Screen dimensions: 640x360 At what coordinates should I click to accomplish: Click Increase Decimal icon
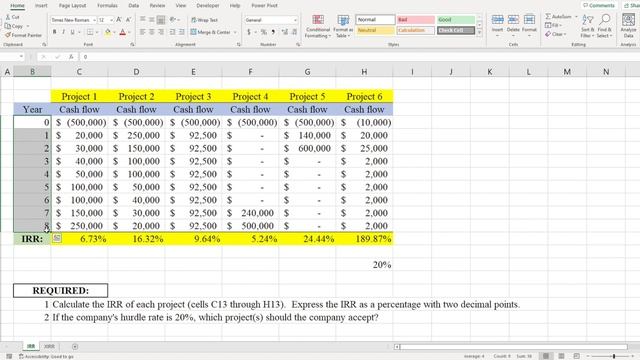284,32
